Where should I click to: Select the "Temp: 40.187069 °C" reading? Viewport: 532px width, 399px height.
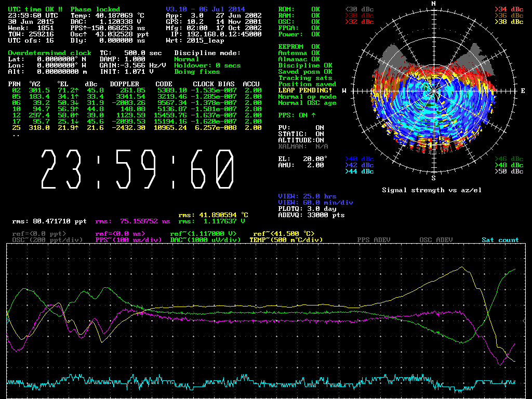coord(108,16)
